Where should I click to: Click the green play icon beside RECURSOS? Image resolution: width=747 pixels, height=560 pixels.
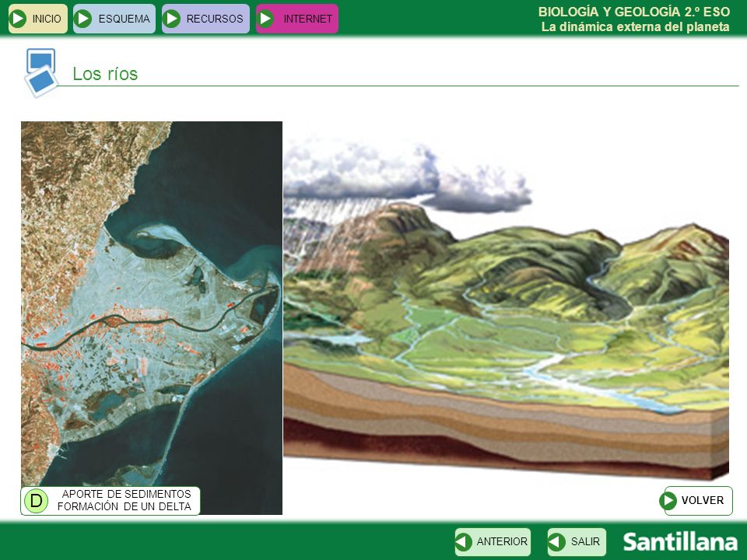tap(171, 19)
